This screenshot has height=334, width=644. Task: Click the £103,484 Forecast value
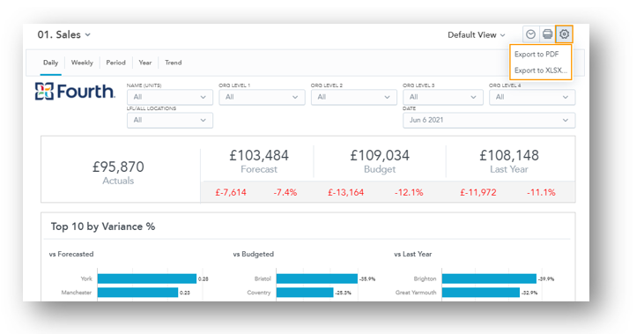[x=259, y=155]
